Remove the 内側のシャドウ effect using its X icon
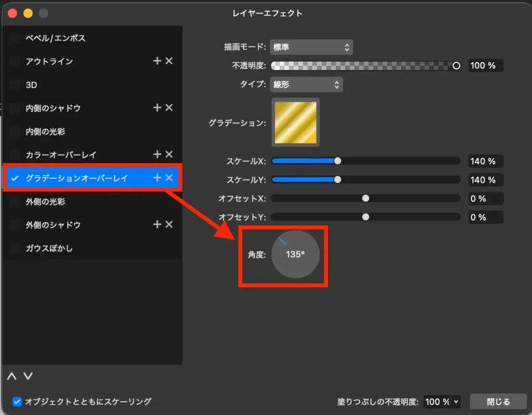The height and width of the screenshot is (415, 532). [x=168, y=108]
